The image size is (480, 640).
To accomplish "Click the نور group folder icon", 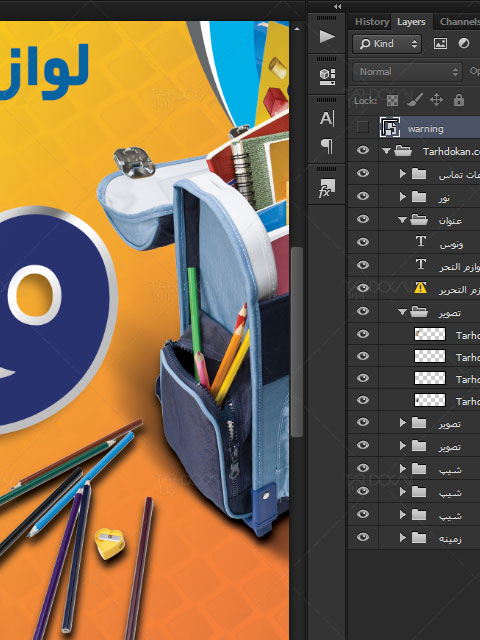I will 419,197.
